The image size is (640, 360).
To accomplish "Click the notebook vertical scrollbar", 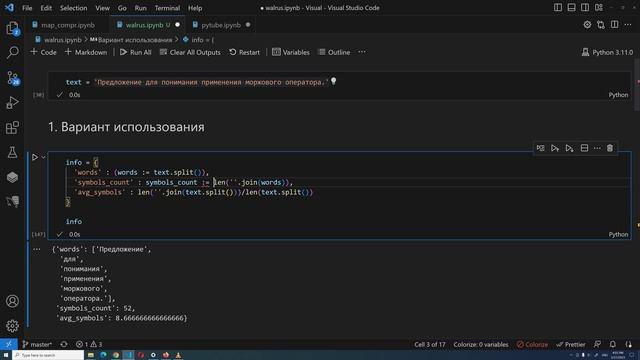I will [x=637, y=84].
